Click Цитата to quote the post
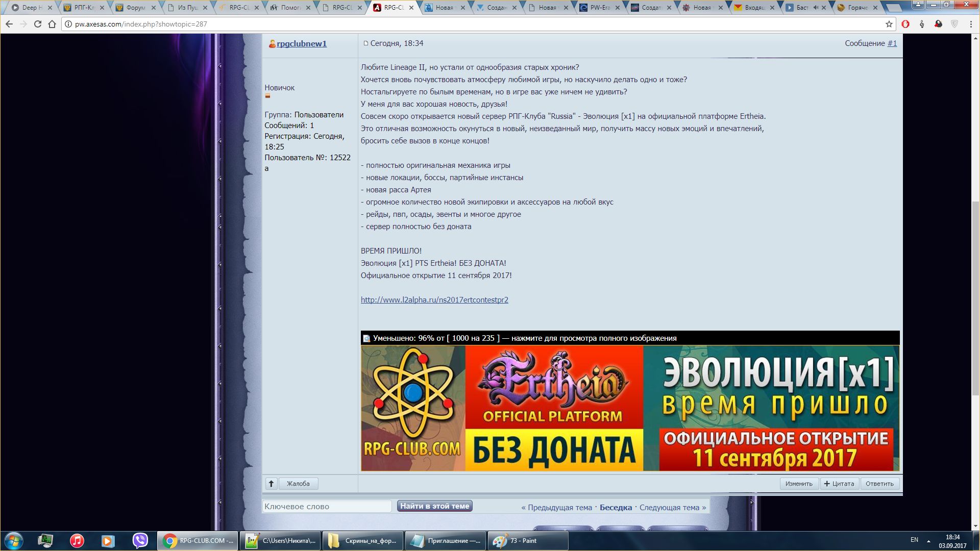980x551 pixels. pos(840,484)
